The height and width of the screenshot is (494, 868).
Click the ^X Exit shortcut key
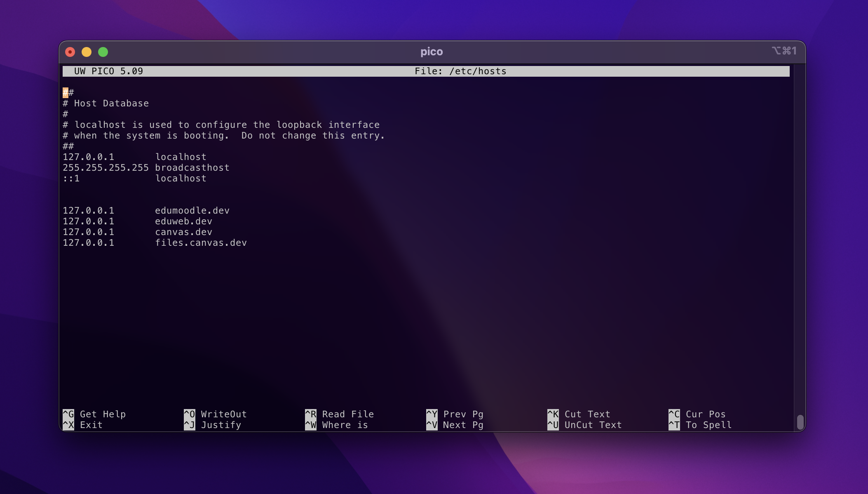point(68,425)
